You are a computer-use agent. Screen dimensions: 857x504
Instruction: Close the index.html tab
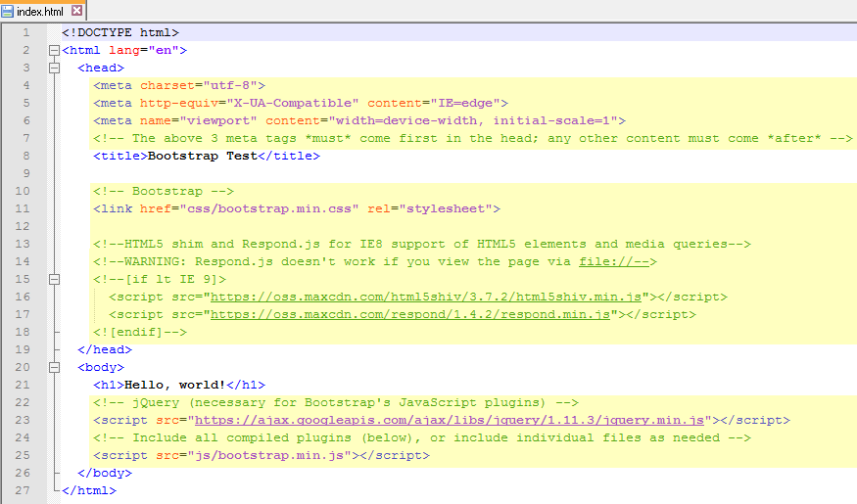pos(77,11)
